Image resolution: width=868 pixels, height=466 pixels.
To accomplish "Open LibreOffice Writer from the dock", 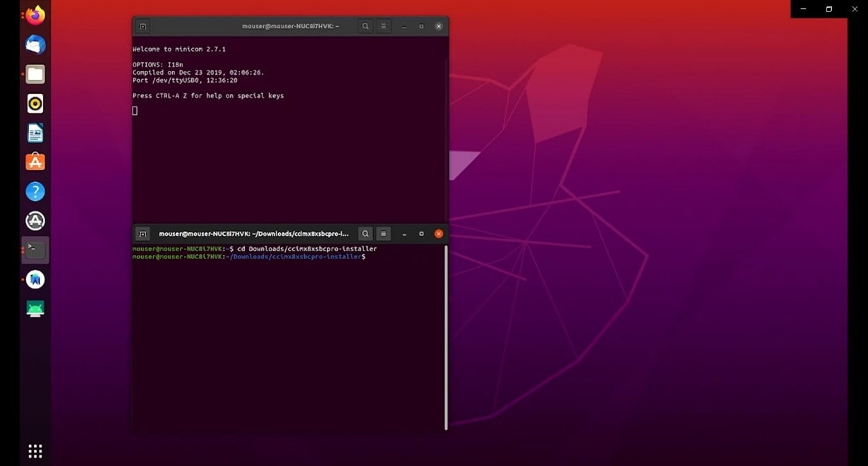I will (x=35, y=133).
